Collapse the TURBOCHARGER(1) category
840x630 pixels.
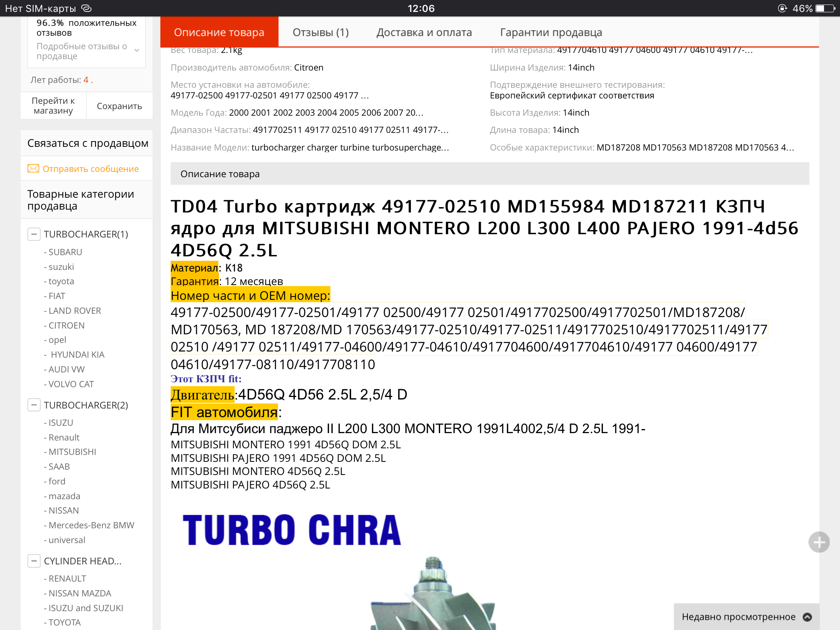tap(34, 234)
